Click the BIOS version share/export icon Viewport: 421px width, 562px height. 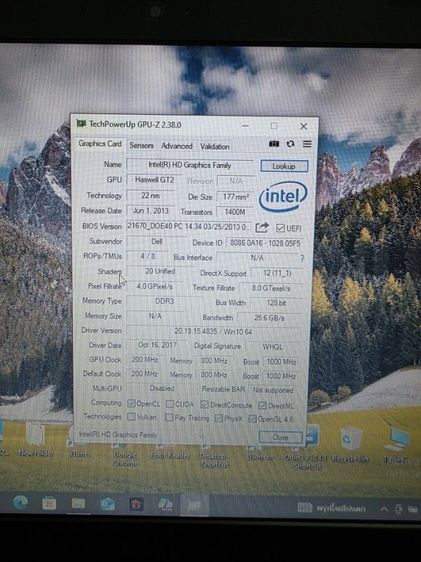[262, 227]
